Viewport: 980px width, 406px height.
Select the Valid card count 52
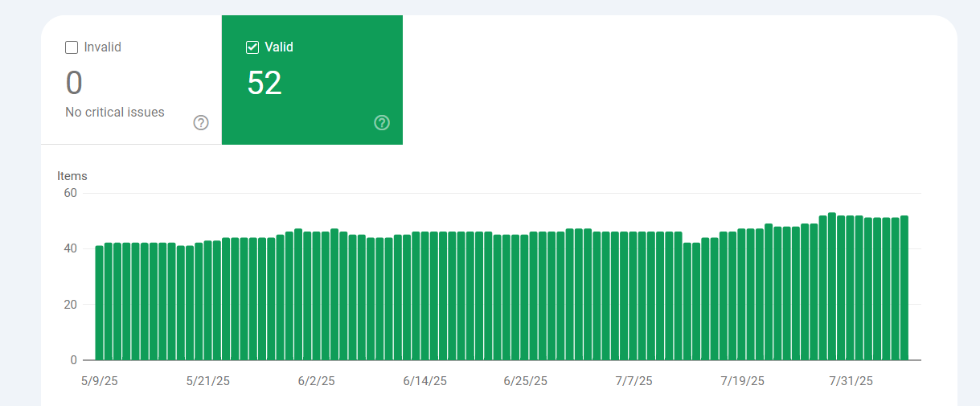pyautogui.click(x=264, y=83)
